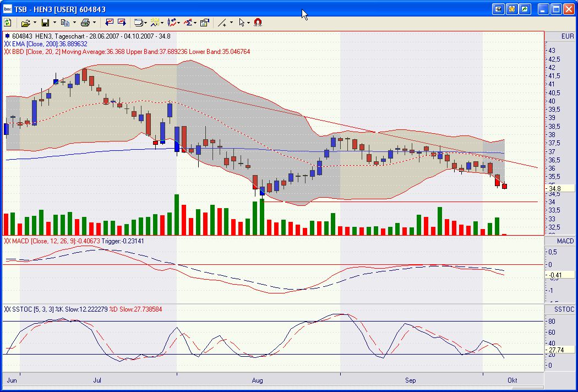Expand dropdown arrow next to pointer tool
This screenshot has width=578, height=392.
[248, 23]
